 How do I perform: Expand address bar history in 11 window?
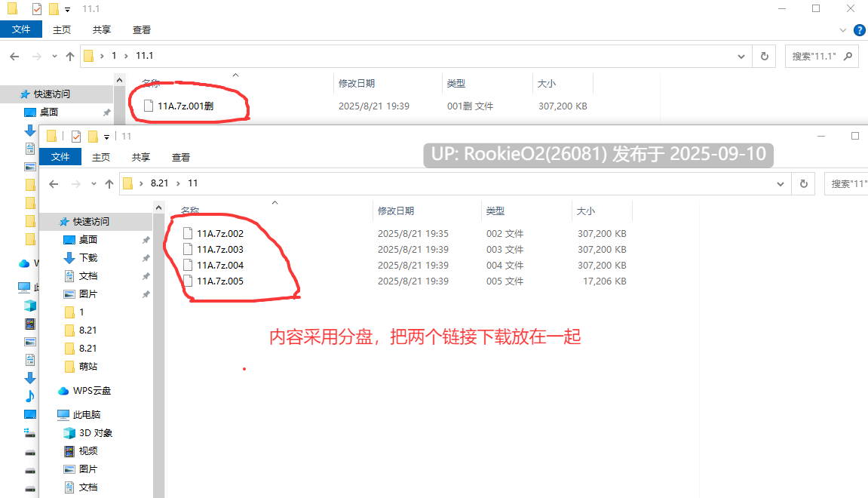tap(780, 183)
